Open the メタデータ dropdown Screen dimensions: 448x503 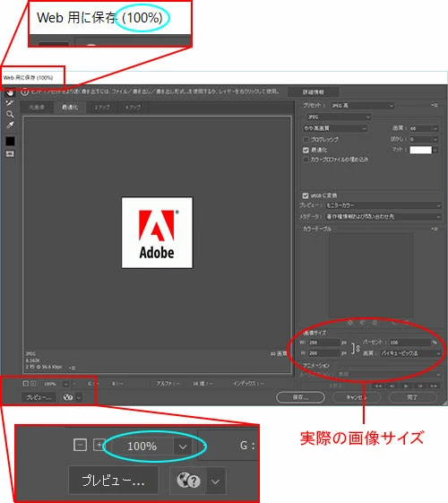tap(383, 217)
